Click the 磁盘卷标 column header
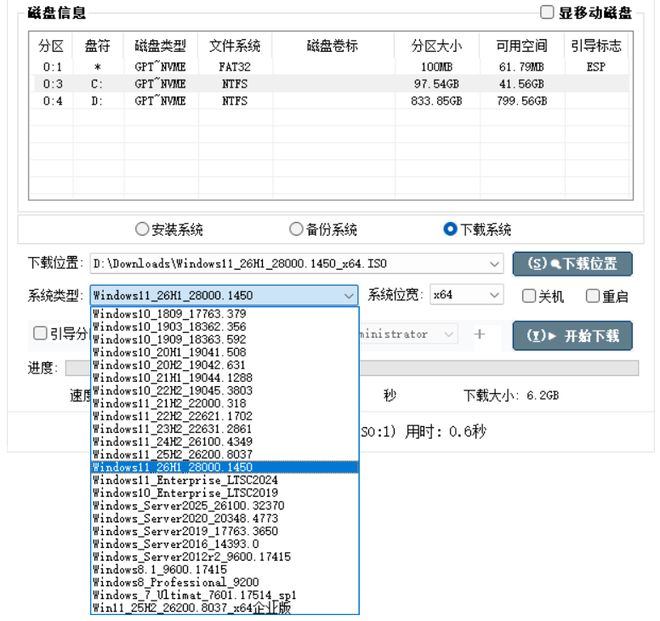Image resolution: width=660 pixels, height=621 pixels. click(x=333, y=45)
